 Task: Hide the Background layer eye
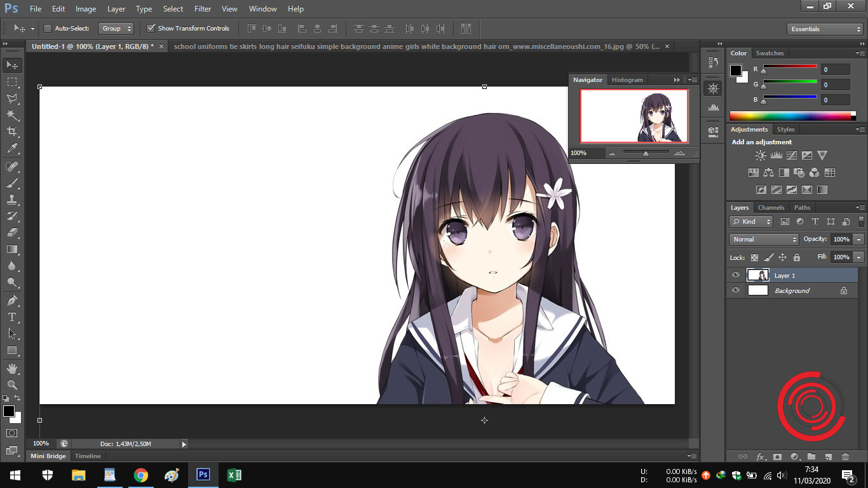[736, 290]
